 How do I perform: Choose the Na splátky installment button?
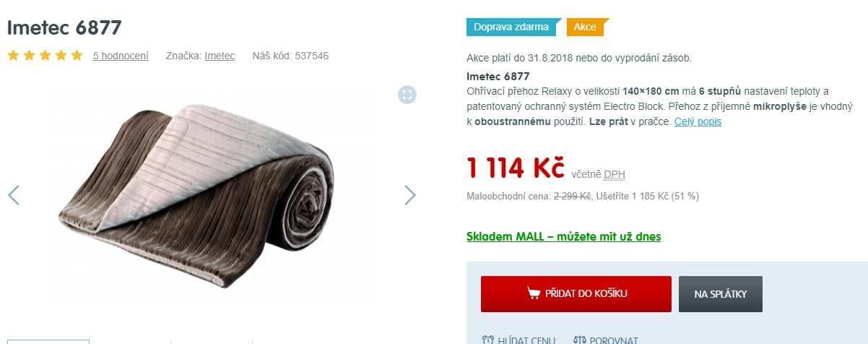tap(720, 293)
